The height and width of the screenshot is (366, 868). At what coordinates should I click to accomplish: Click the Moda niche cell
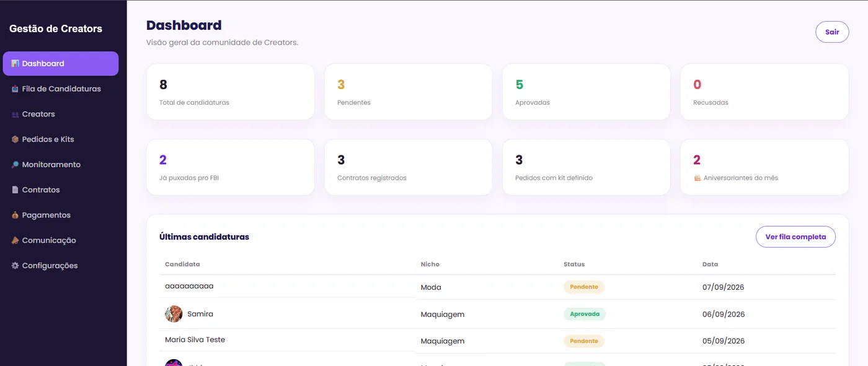tap(431, 287)
